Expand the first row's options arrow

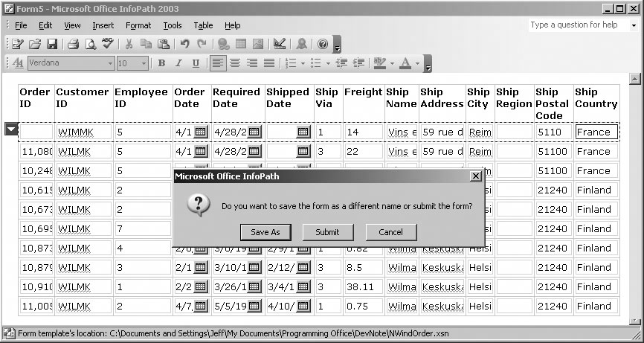[11, 129]
